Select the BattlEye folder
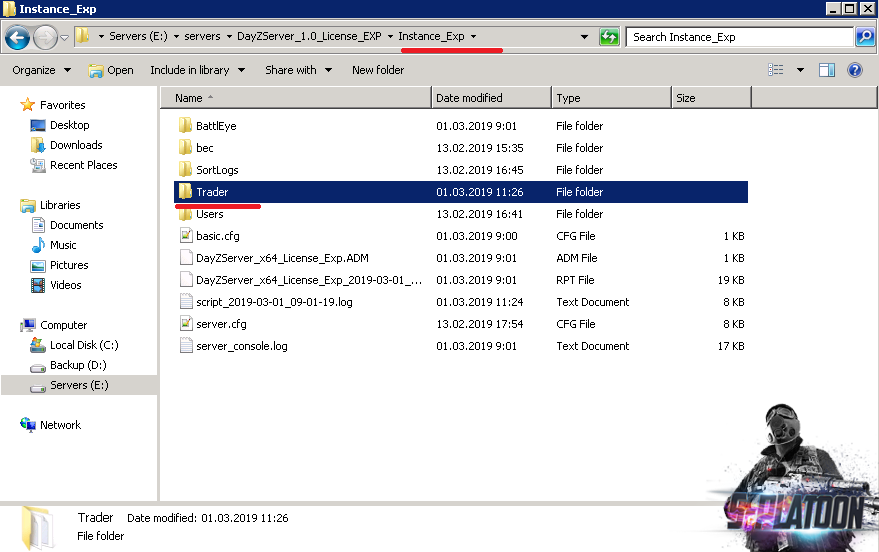The width and height of the screenshot is (879, 552). click(216, 126)
